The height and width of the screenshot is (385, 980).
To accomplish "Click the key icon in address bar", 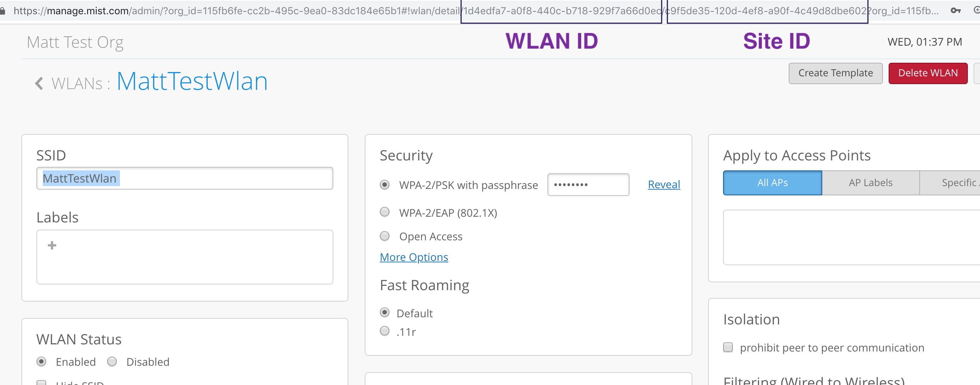I will (955, 11).
